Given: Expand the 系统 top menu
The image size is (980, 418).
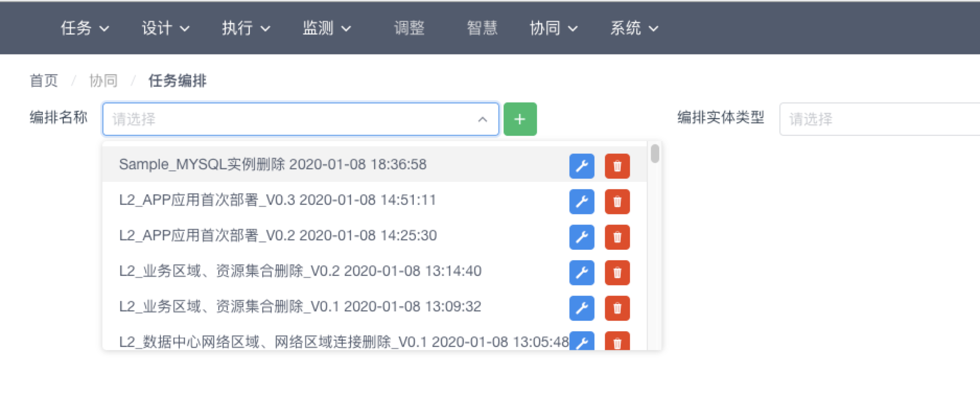Looking at the screenshot, I should (634, 28).
